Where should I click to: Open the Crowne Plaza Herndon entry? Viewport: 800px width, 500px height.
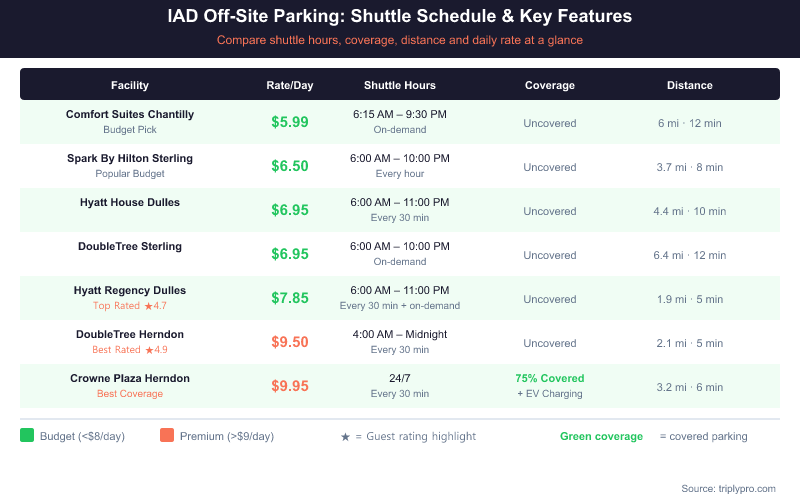tap(130, 378)
